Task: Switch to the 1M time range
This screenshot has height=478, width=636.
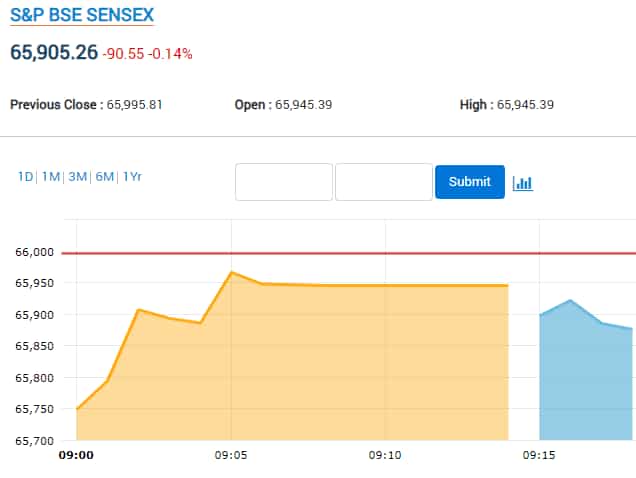Action: pyautogui.click(x=51, y=177)
